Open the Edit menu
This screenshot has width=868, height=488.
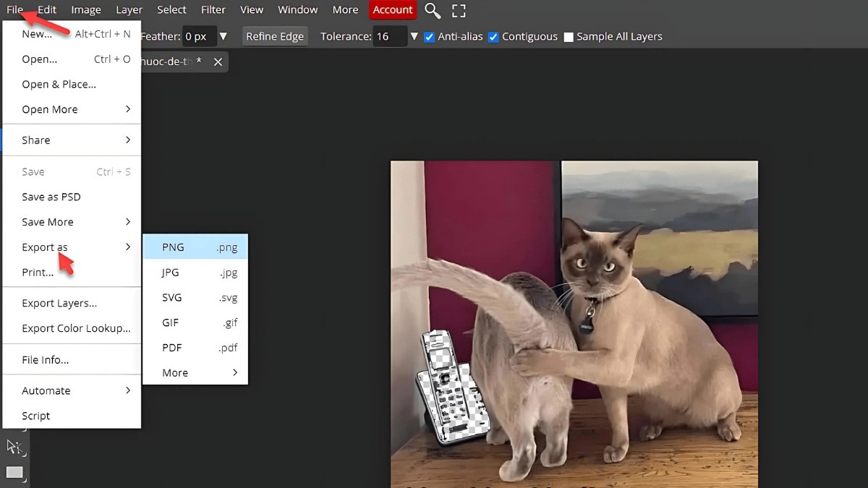(47, 10)
